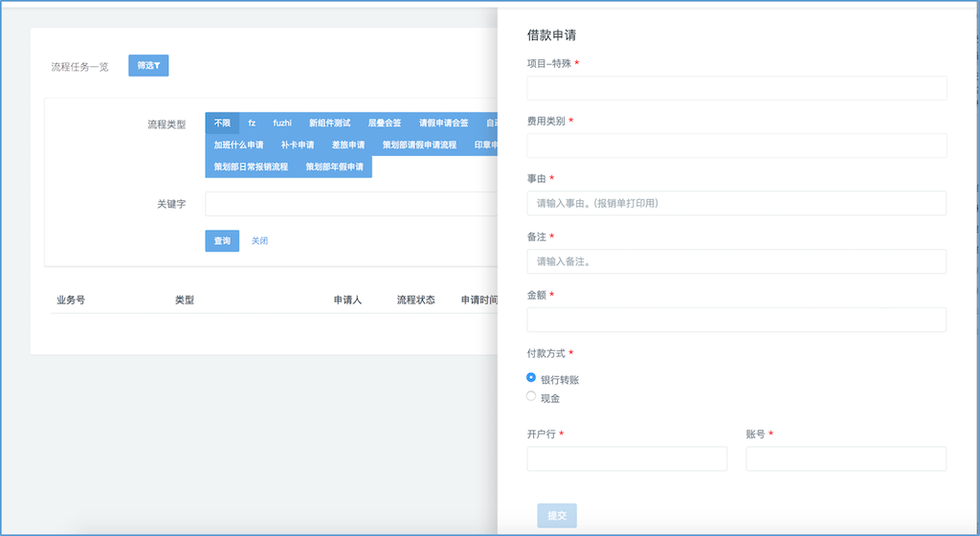Open the 费用类别 selection field
This screenshot has width=980, height=536.
pos(737,145)
